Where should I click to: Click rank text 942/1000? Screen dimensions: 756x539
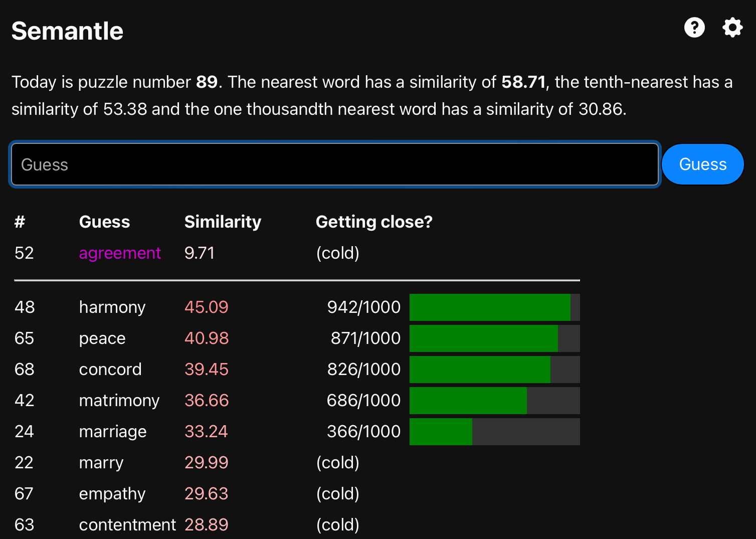click(x=364, y=307)
